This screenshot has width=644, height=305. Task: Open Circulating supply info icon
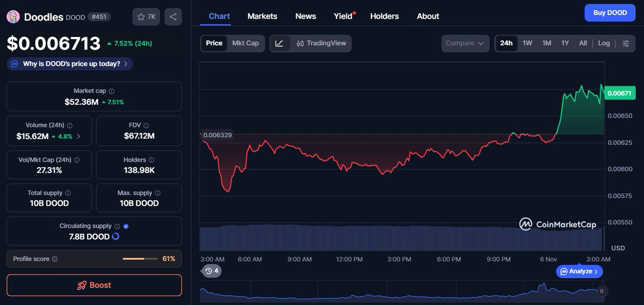click(x=117, y=226)
